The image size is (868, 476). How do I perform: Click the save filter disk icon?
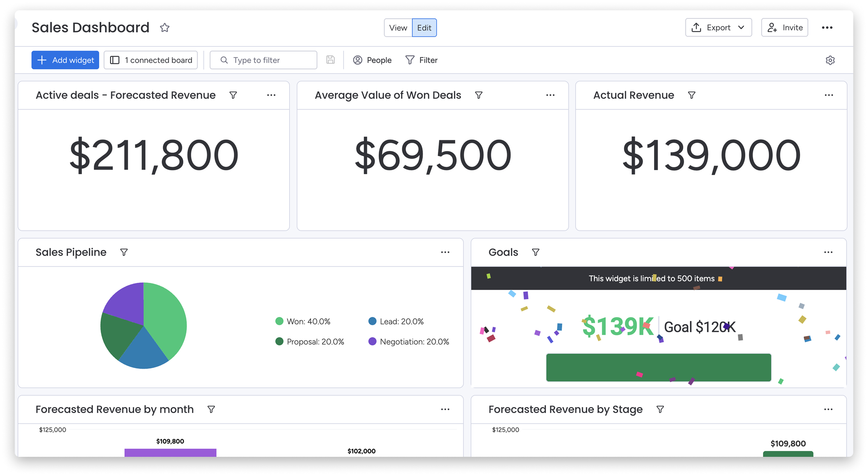tap(331, 60)
